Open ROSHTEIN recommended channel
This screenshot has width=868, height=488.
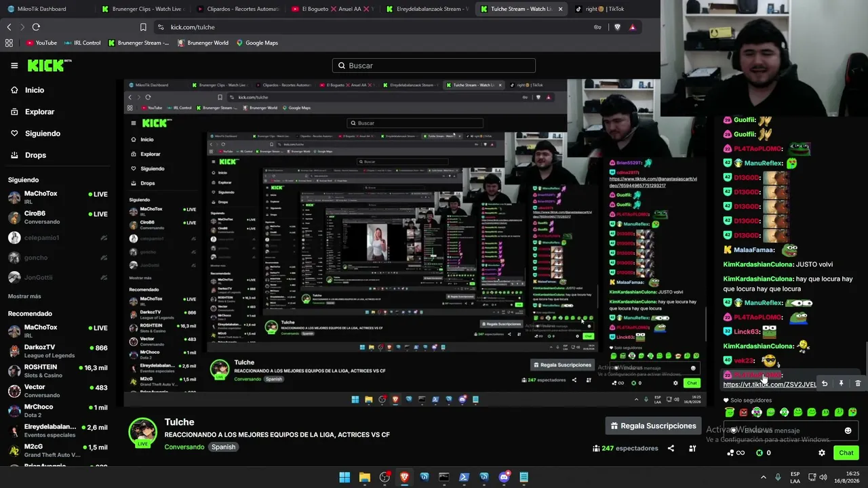click(58, 371)
